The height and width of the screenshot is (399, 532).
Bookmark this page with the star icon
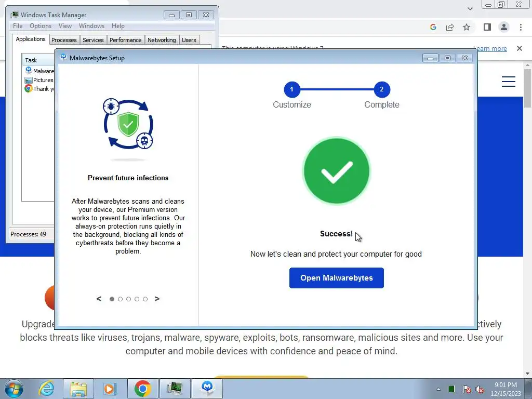click(467, 27)
